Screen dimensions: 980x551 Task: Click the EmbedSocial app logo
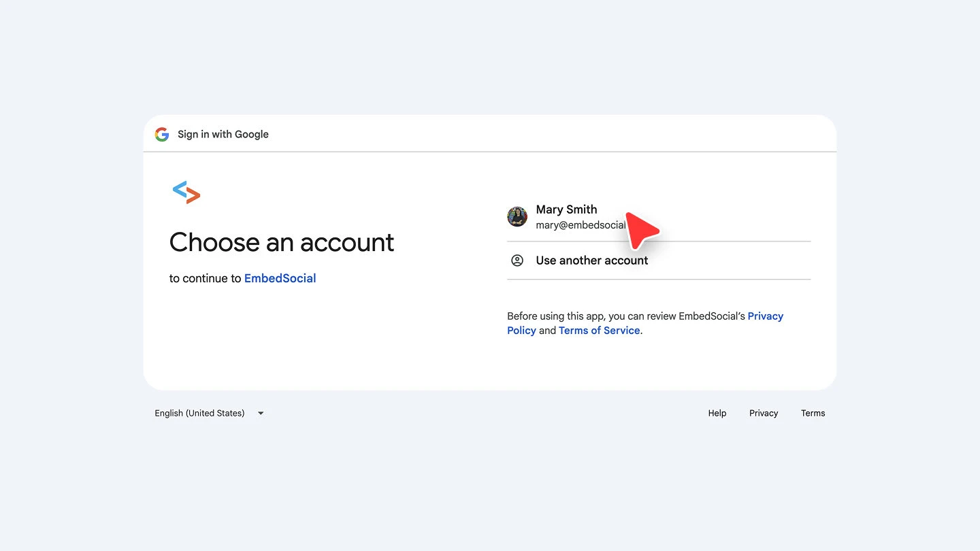click(186, 193)
